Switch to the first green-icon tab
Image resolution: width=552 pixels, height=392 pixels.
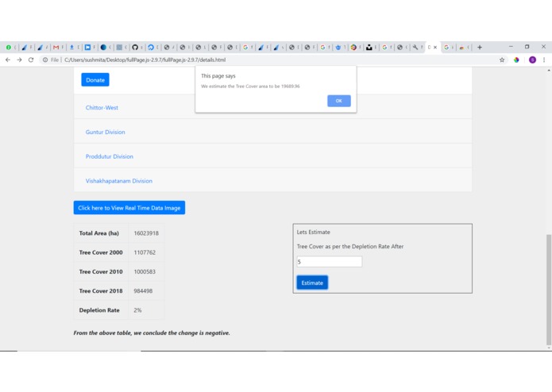click(x=10, y=47)
